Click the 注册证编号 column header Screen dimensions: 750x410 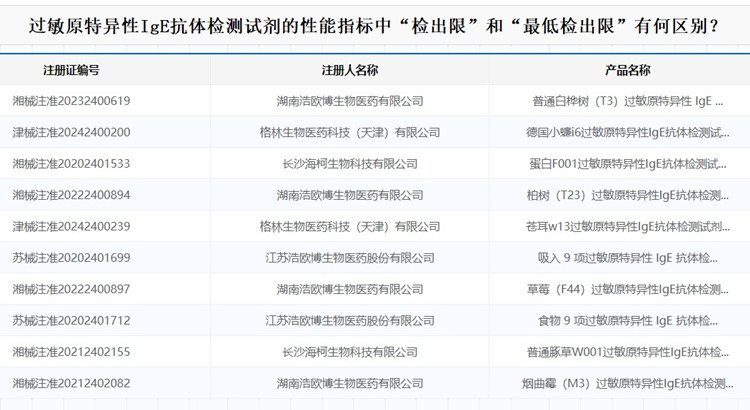tap(71, 70)
